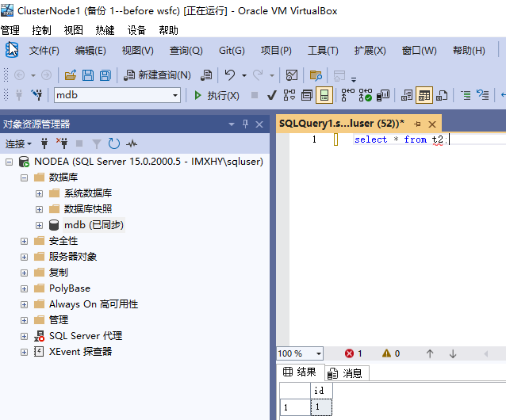Expand the 系统数据库 folder
506x420 pixels.
click(39, 193)
